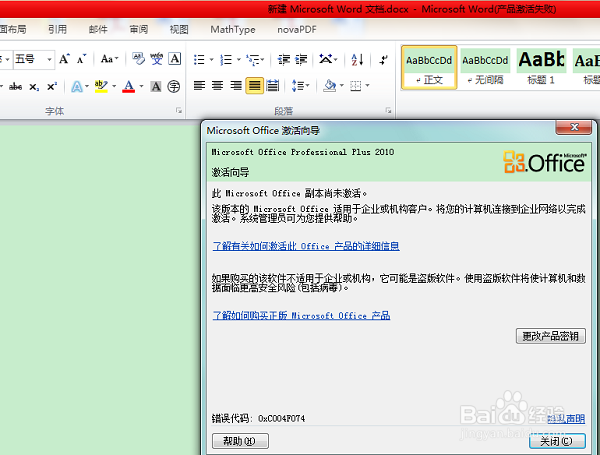Click the 更改产品密钥 button

[551, 336]
